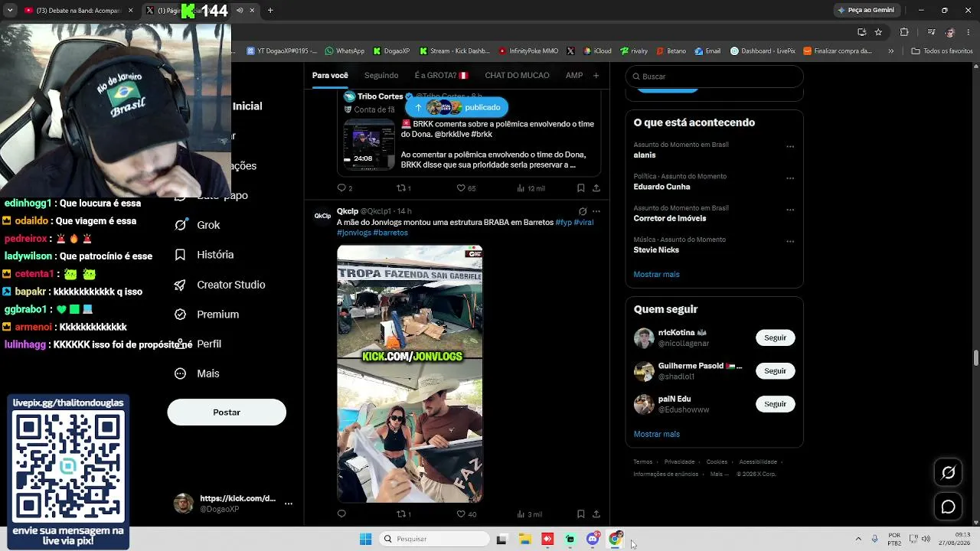Play the Tribo Cortes video thumbnail
Viewport: 980px width, 551px height.
[x=369, y=145]
